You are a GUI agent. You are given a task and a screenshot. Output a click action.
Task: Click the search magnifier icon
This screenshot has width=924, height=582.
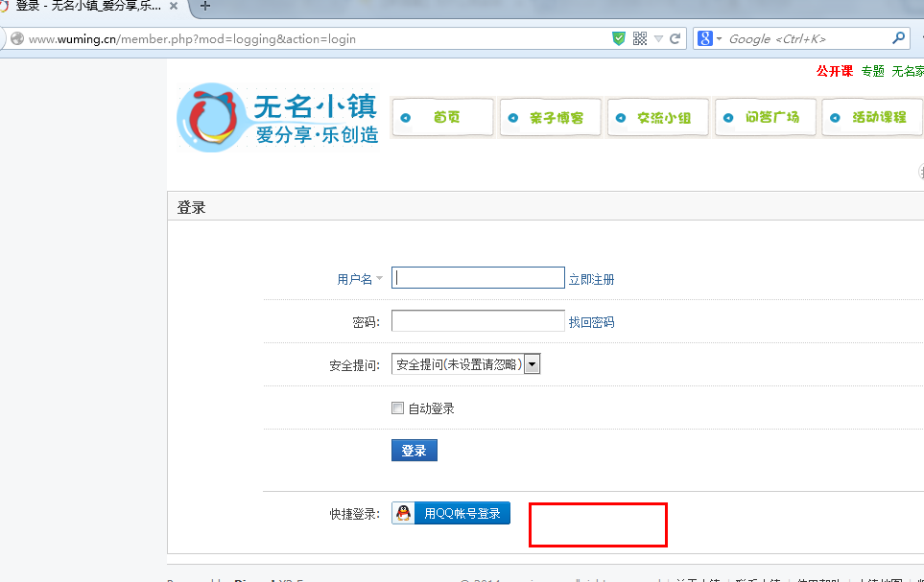(x=899, y=38)
